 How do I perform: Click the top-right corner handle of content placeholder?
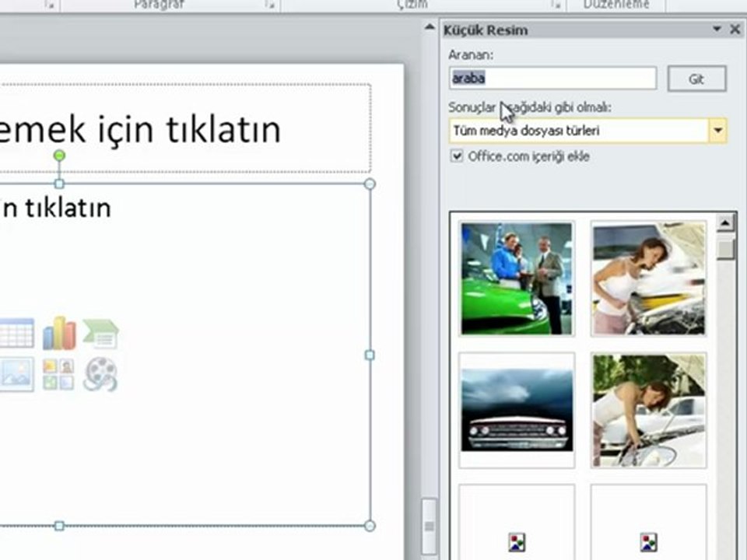370,184
